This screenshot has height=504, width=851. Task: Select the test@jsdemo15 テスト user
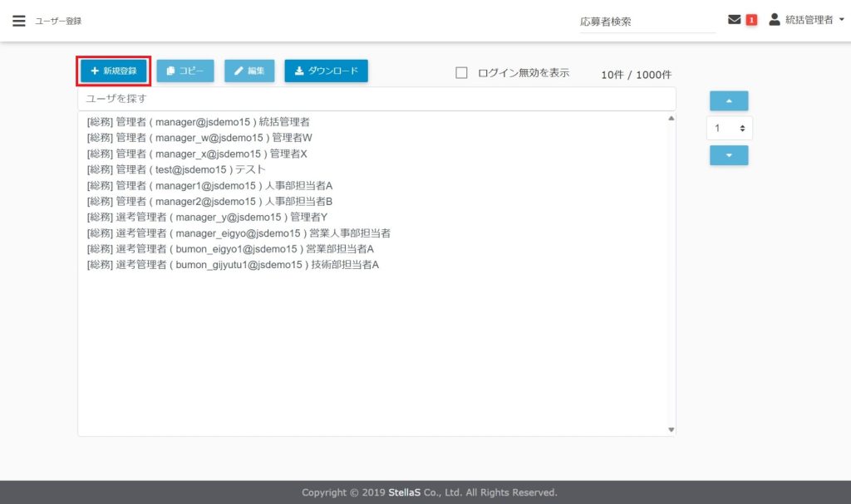[x=176, y=169]
